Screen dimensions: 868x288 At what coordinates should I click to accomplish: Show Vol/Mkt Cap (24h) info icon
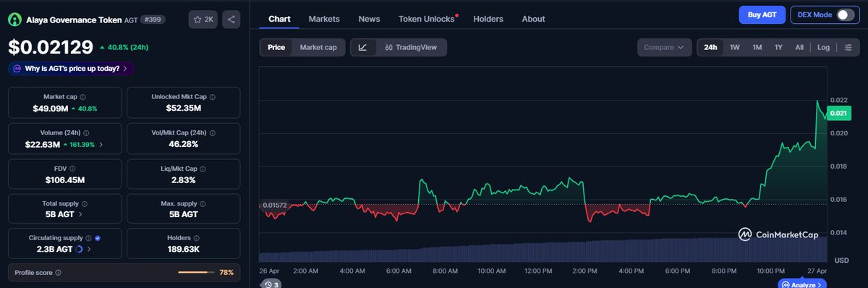(x=212, y=133)
